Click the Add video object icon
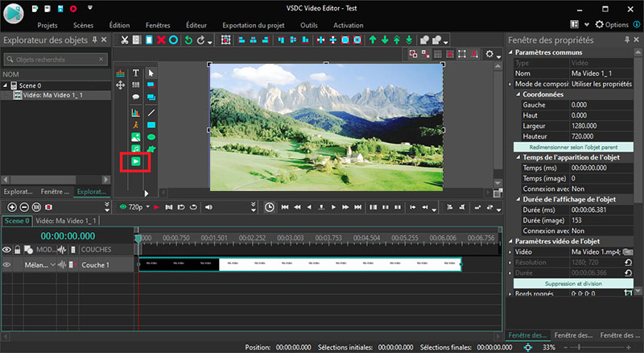The width and height of the screenshot is (644, 353). pyautogui.click(x=135, y=162)
